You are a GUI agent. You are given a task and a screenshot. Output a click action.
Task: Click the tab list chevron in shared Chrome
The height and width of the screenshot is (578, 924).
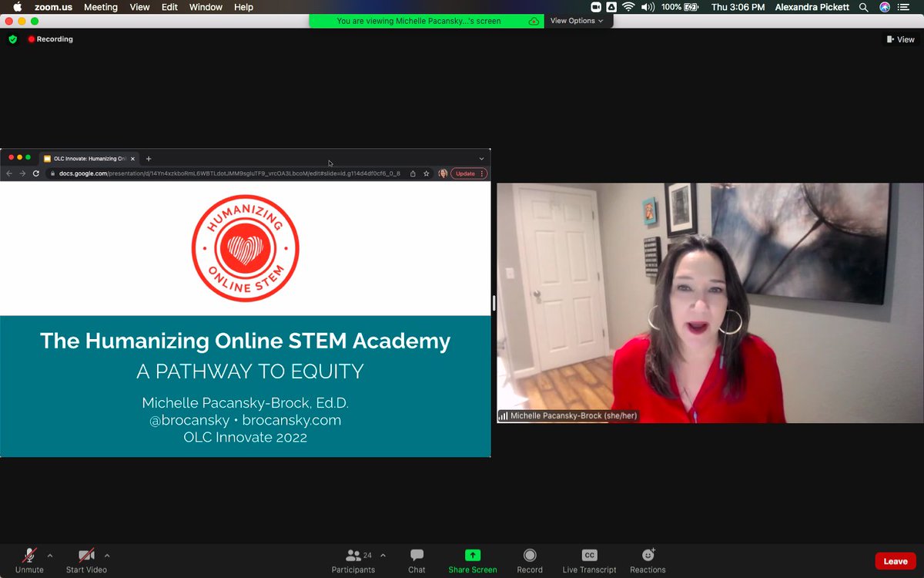(x=481, y=159)
